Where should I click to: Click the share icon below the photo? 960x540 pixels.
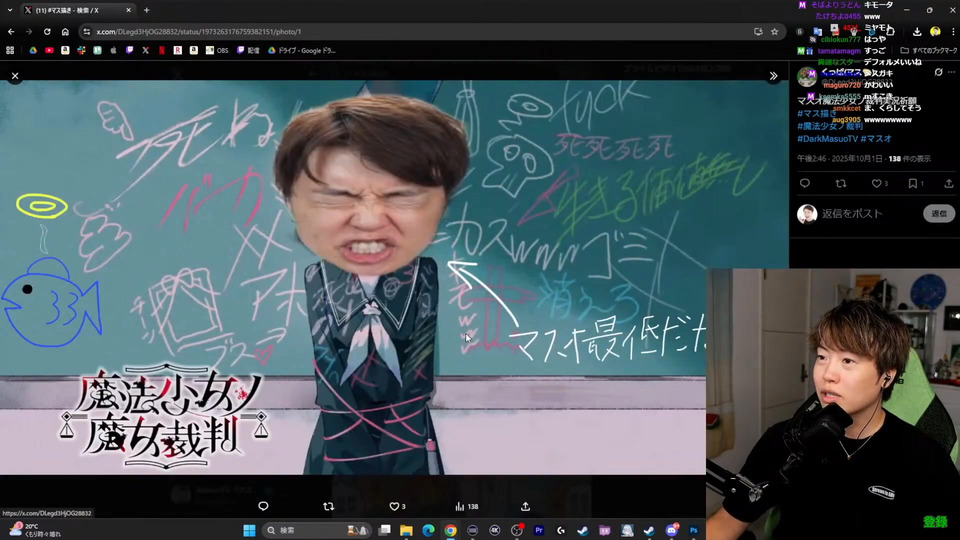pos(525,506)
